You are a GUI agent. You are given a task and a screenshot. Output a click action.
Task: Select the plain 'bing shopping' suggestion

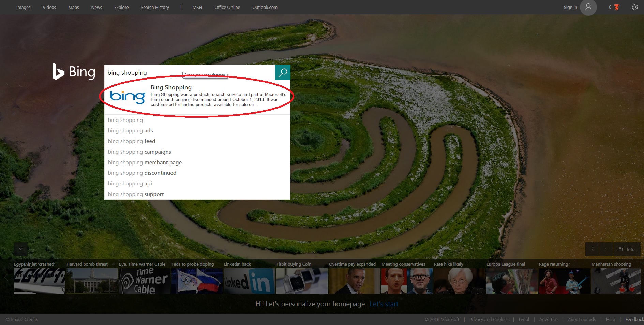[x=197, y=120]
